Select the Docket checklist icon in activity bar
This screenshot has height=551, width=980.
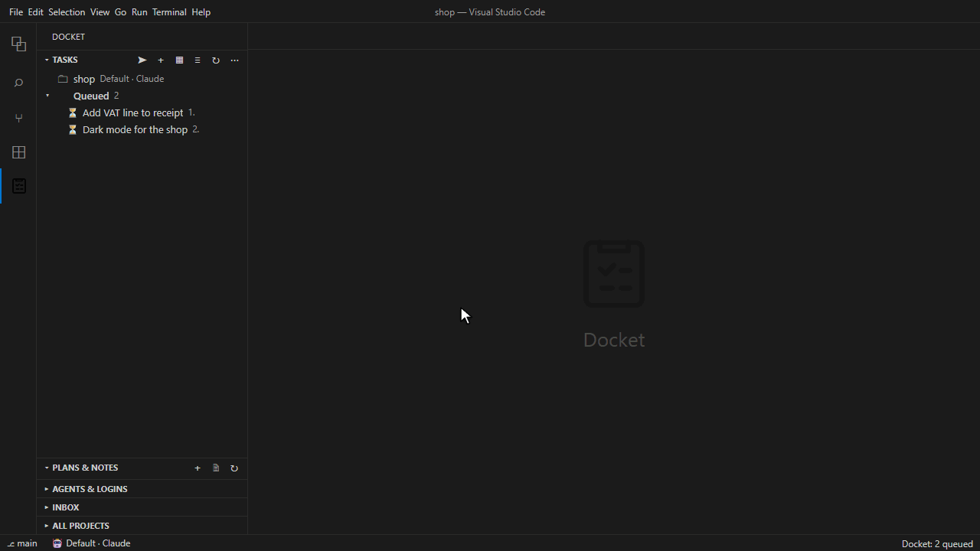pyautogui.click(x=18, y=186)
